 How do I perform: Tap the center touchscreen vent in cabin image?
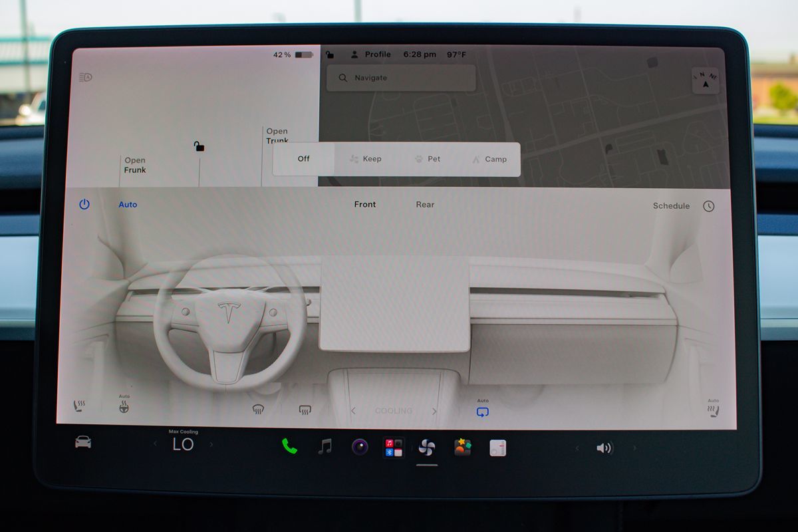[x=394, y=304]
